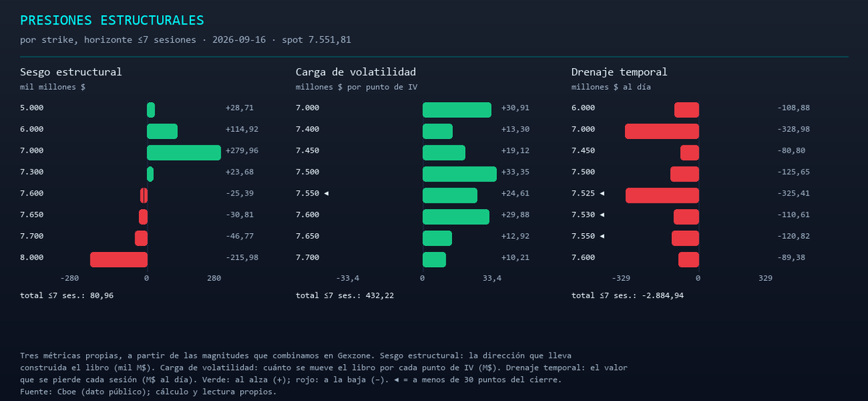Select the Carga de volatilidad heading
Viewport: 868px width, 401px height.
tap(356, 72)
